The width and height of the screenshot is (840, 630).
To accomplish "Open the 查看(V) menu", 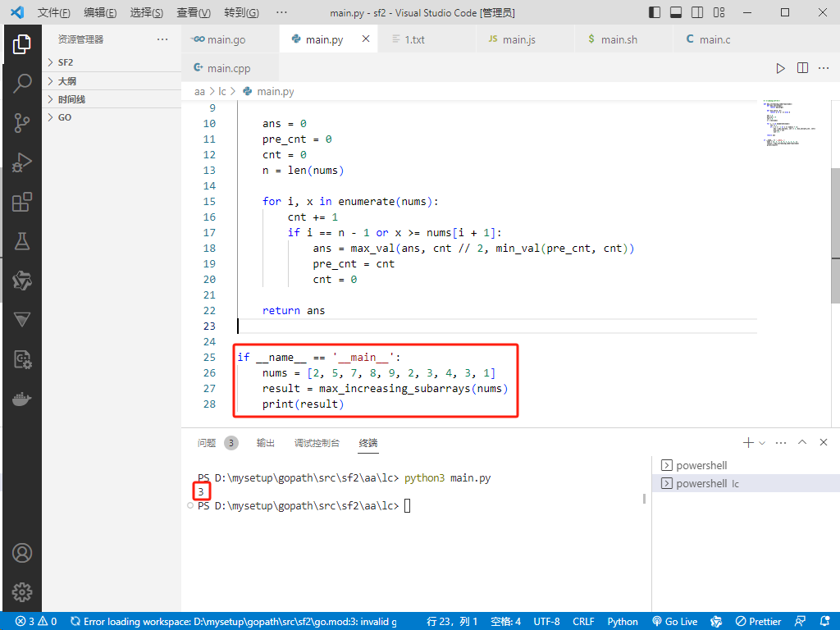I will coord(194,12).
